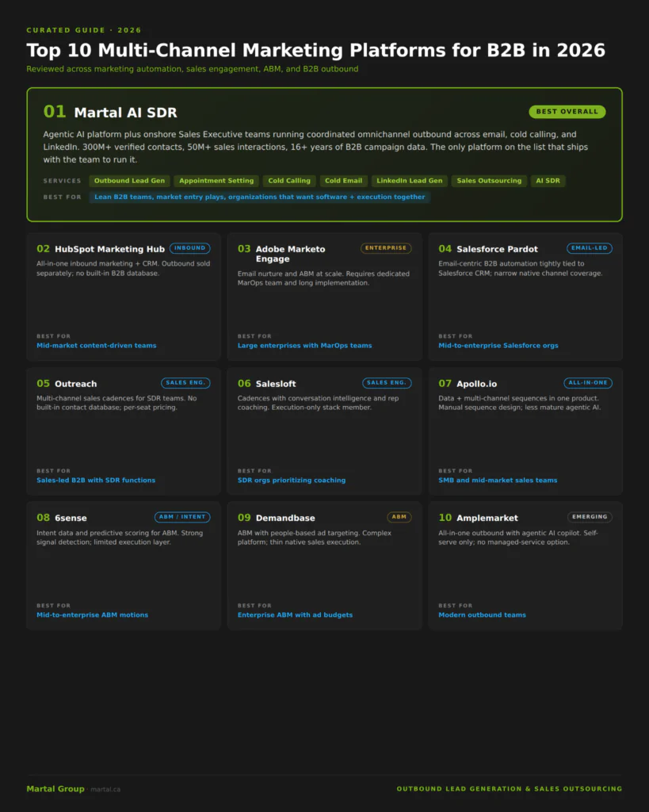Click the Demandbase 'ABM with people-based ad' description
The height and width of the screenshot is (812, 649).
pos(314,537)
